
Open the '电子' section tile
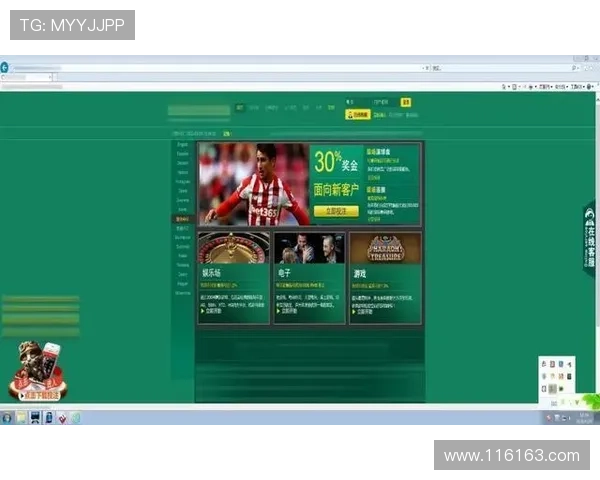point(309,277)
